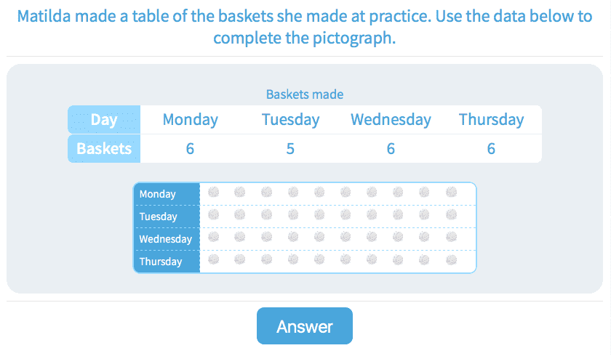Toggle the fourth ball in Thursday row
The width and height of the screenshot is (611, 364).
point(293,260)
